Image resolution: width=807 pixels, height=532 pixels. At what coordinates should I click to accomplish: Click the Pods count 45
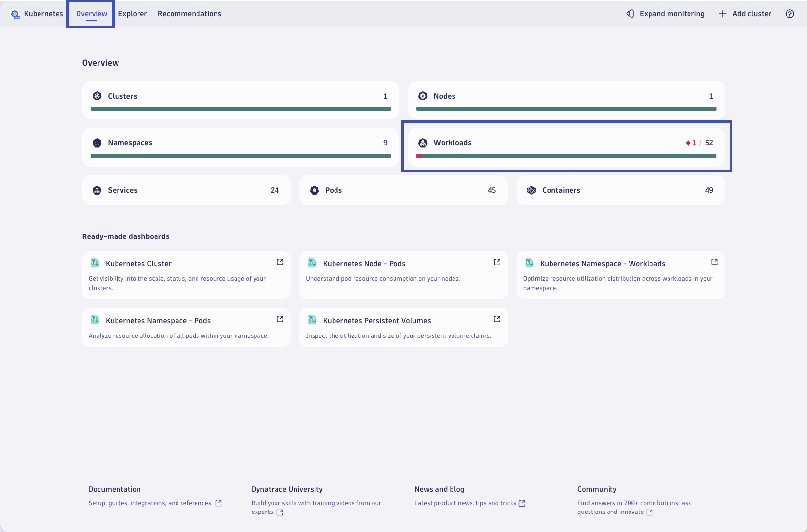click(x=492, y=190)
